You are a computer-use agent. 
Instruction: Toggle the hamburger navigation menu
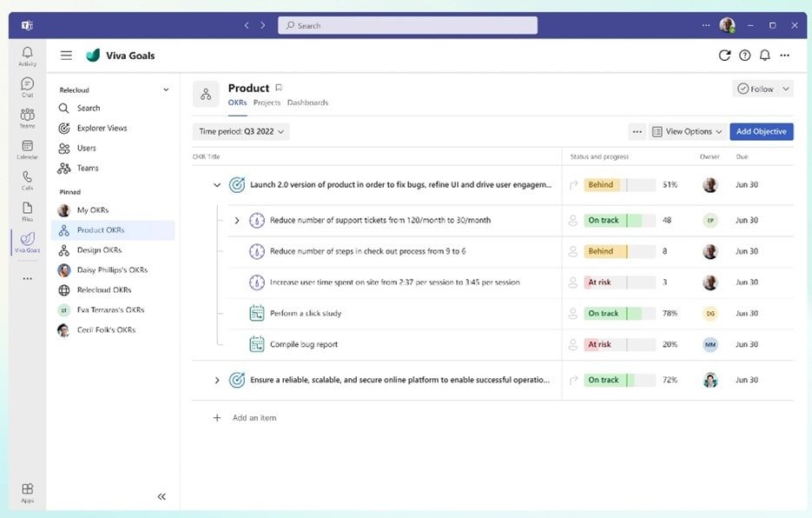(66, 56)
